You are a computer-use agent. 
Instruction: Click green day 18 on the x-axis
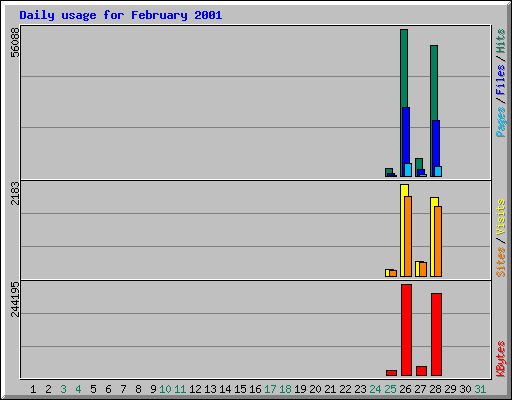285,389
